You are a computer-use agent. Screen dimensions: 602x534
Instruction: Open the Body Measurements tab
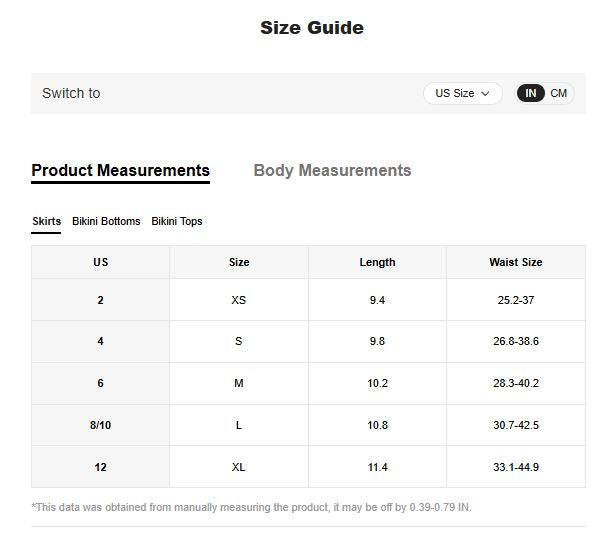(332, 170)
